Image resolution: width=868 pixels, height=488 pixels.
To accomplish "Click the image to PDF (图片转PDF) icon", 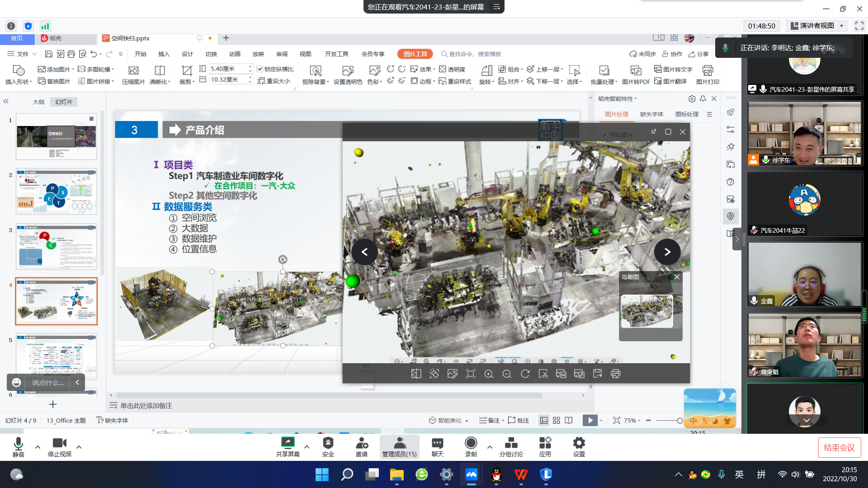I will click(636, 70).
